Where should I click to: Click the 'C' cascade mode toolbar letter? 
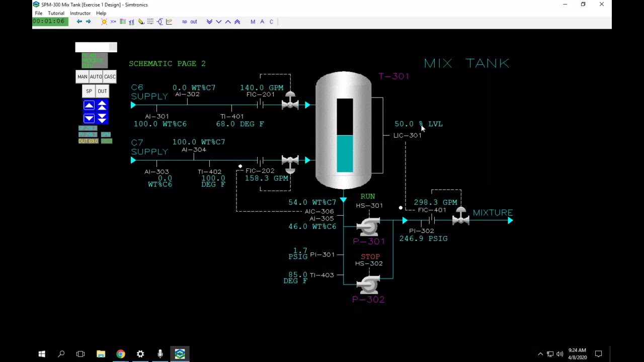(x=271, y=22)
